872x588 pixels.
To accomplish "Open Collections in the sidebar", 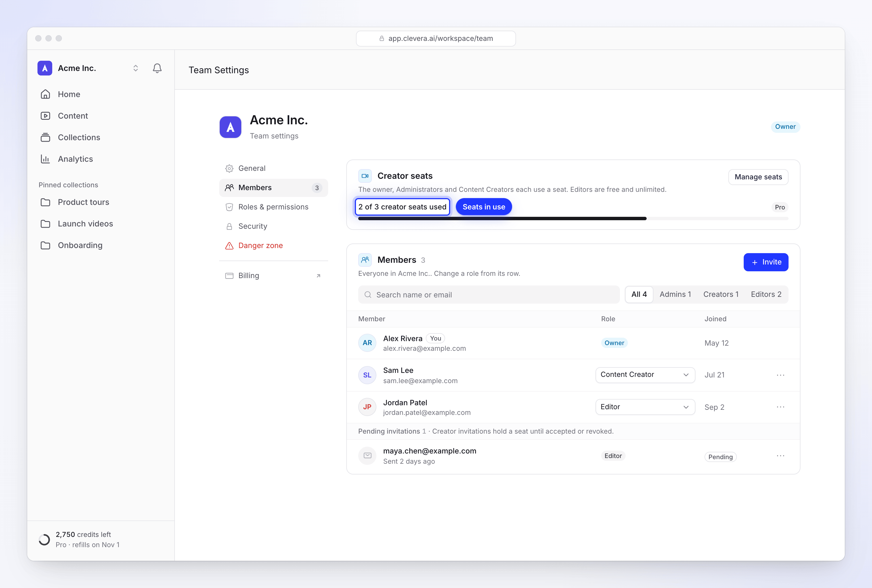I will pyautogui.click(x=100, y=137).
